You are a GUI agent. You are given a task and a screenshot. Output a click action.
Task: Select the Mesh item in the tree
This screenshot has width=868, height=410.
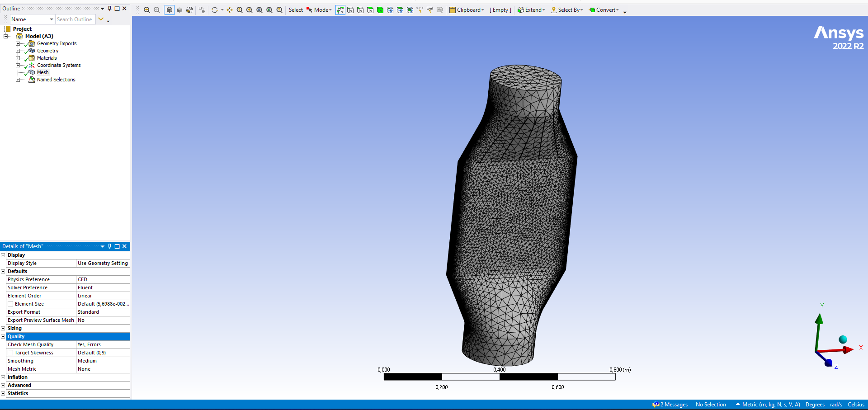point(42,72)
